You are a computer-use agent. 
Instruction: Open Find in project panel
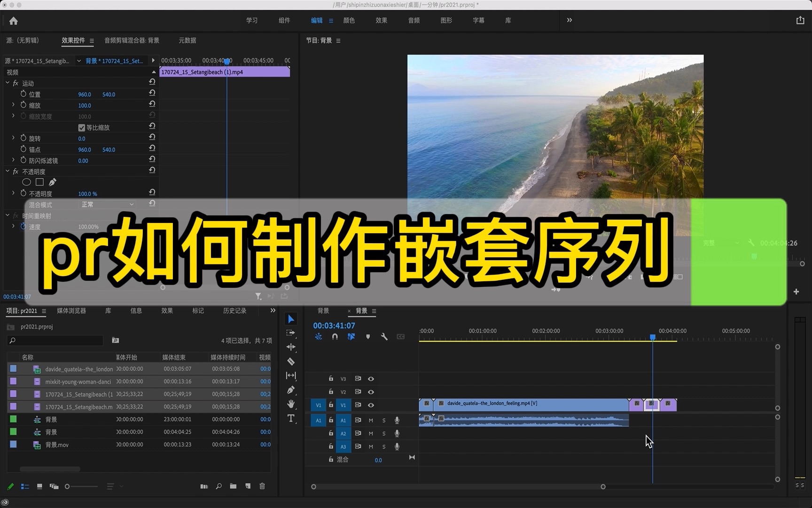pos(219,486)
